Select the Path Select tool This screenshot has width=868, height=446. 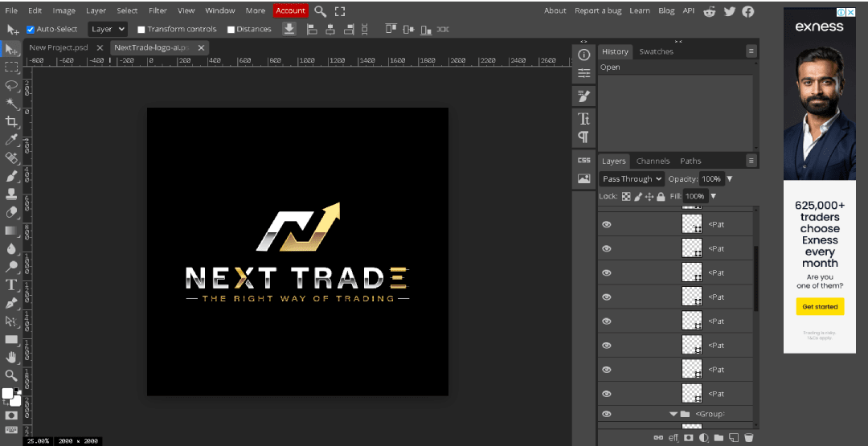(11, 321)
